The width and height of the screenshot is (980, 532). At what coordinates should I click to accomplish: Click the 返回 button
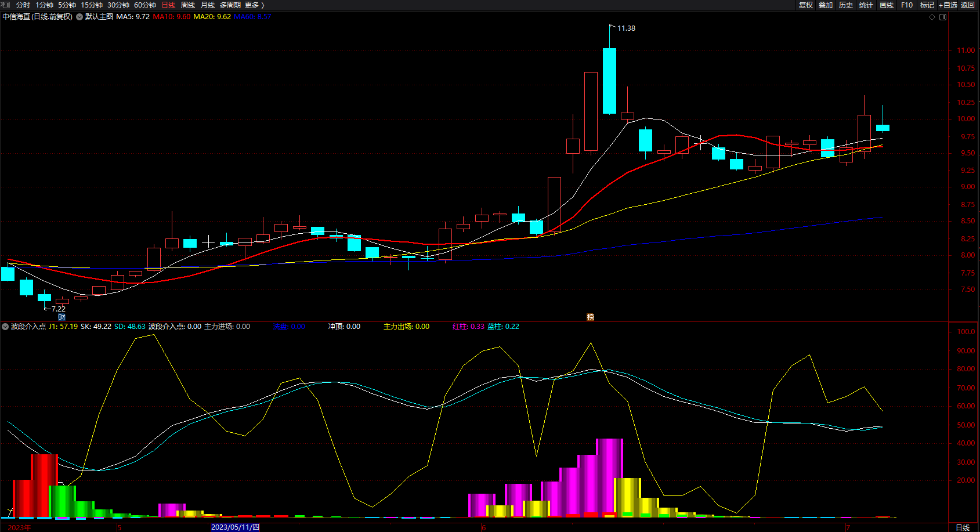(x=968, y=5)
